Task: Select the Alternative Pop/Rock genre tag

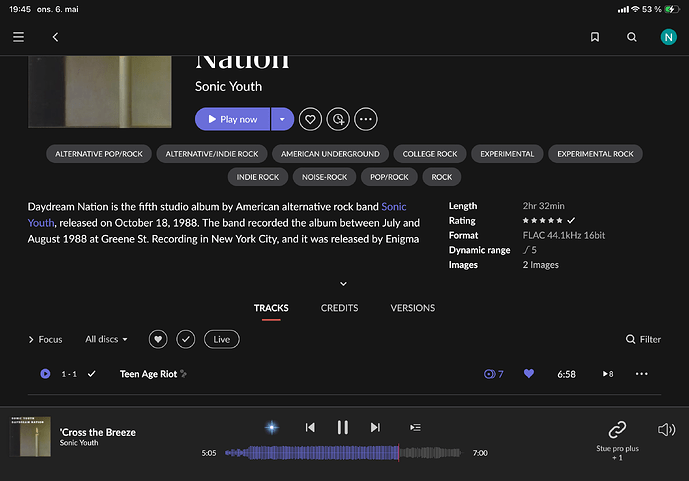Action: coord(99,154)
